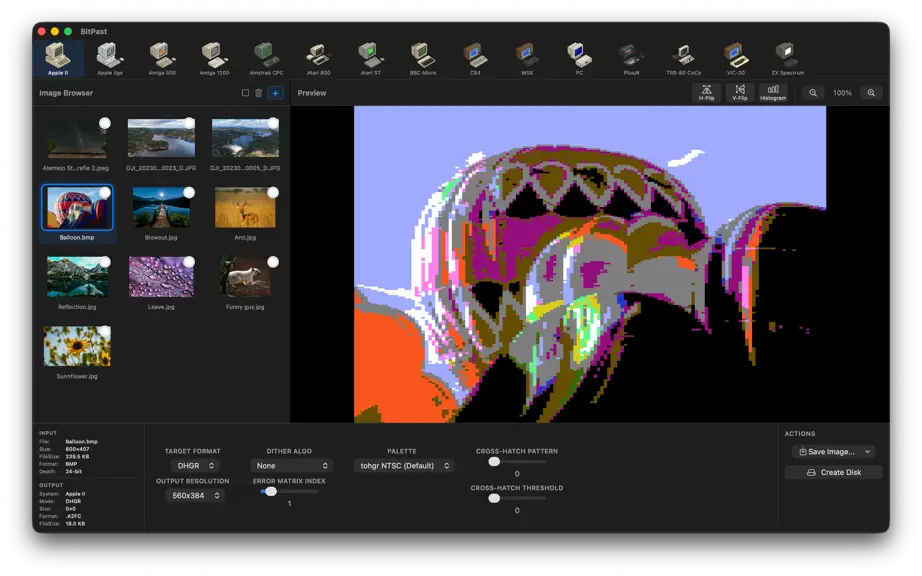Toggle selection circle on the Alentejo thumbnail
Viewport: 922px width, 576px height.
pos(105,123)
